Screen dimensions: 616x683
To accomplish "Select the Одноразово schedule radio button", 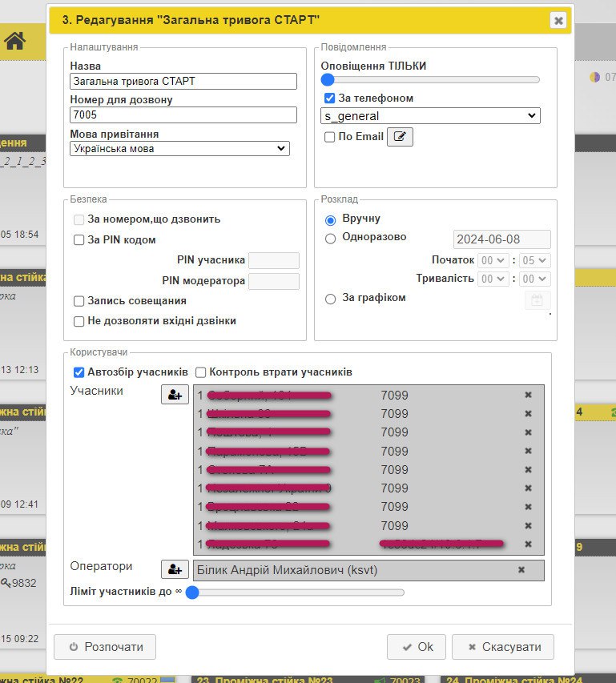I will (330, 238).
